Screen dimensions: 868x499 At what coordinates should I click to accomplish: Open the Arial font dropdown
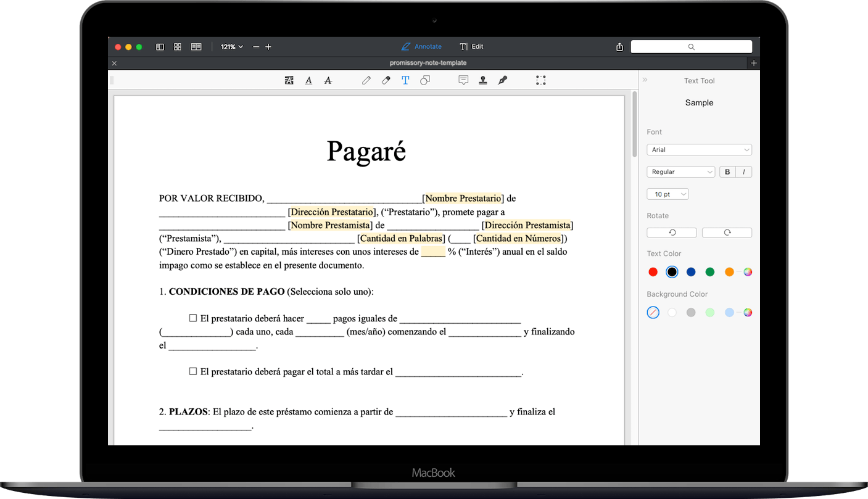click(699, 150)
